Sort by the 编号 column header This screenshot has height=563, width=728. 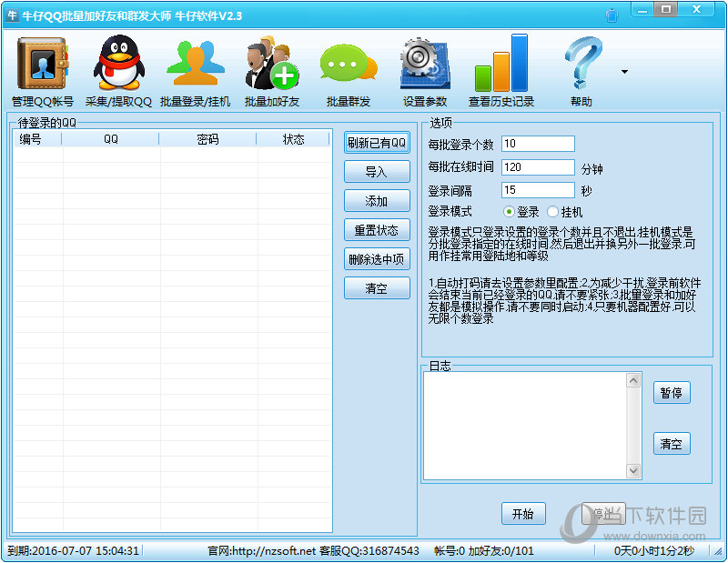38,139
